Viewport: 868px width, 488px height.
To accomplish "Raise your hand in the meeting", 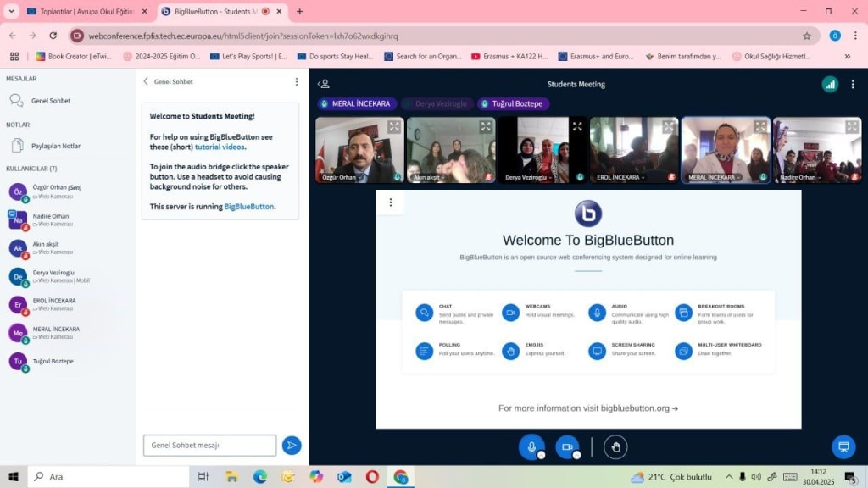I will coord(615,446).
